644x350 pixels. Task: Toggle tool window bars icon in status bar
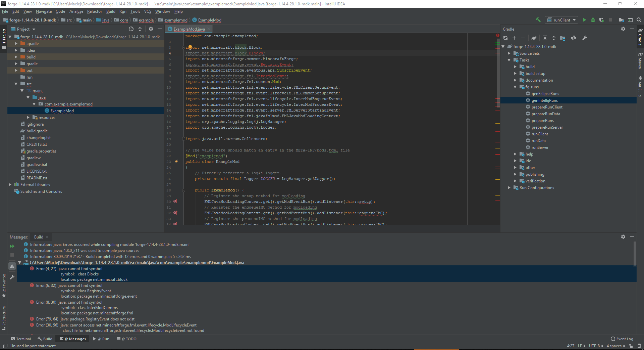point(5,346)
